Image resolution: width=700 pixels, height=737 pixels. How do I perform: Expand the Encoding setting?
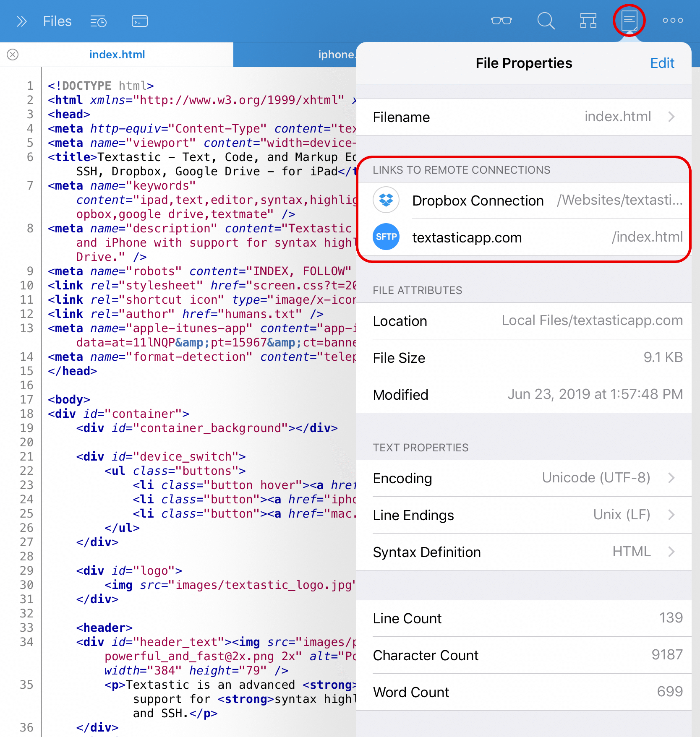click(523, 478)
